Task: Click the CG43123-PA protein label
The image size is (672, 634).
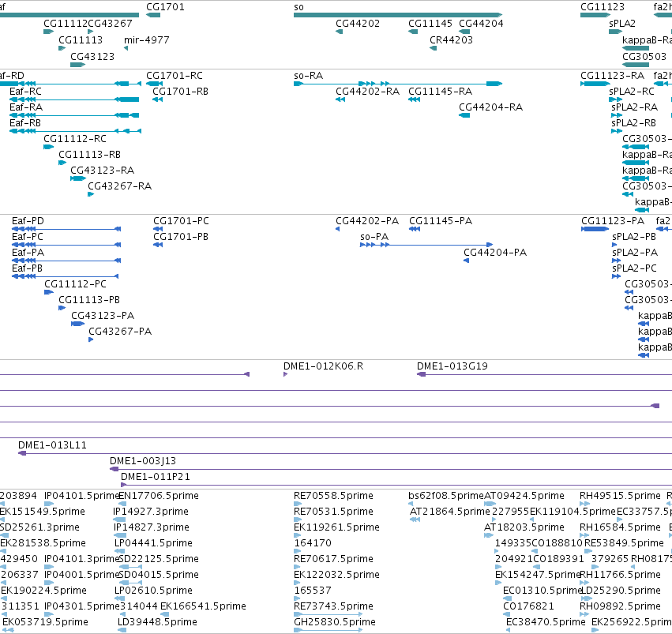Action: tap(103, 316)
